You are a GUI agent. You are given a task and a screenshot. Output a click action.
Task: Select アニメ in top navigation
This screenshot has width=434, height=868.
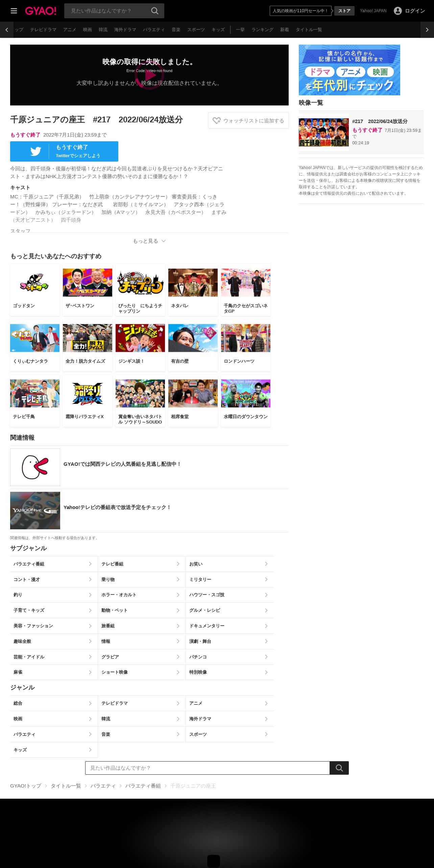tap(70, 30)
